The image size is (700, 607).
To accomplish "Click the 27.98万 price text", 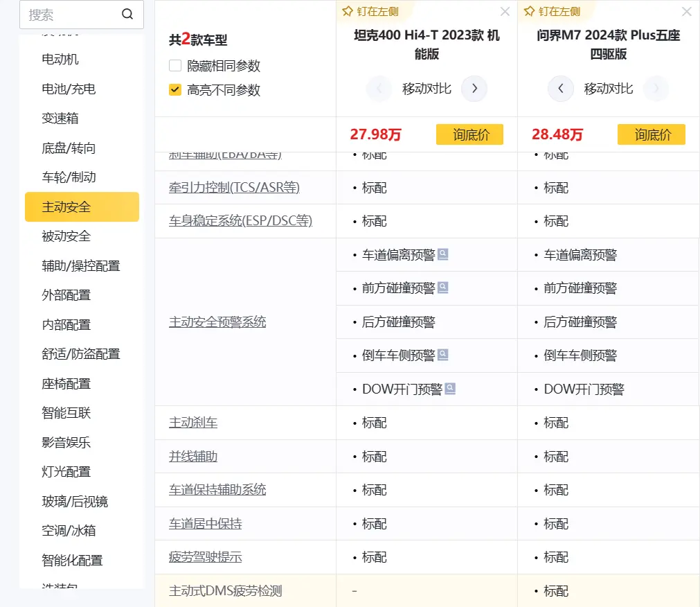I will coord(375,134).
